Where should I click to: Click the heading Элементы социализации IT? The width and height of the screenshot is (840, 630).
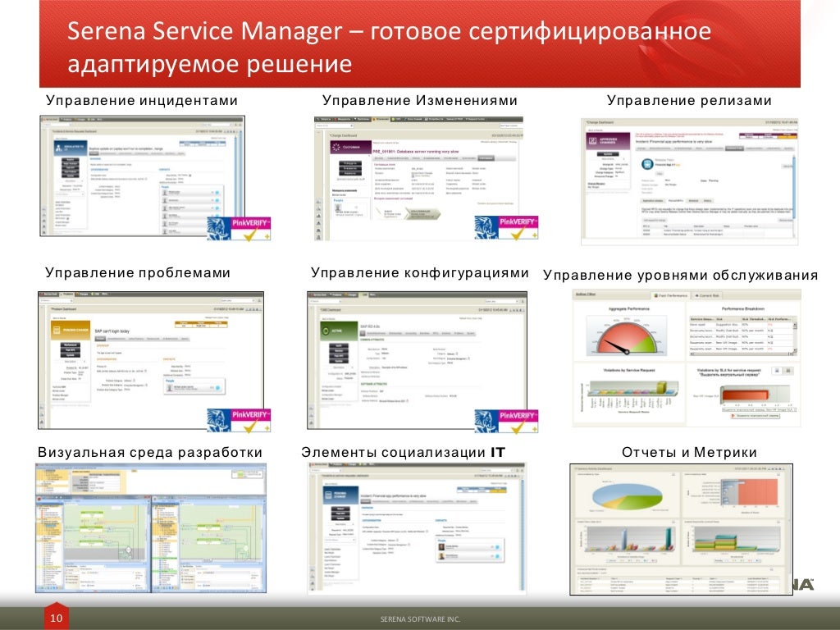pos(403,452)
